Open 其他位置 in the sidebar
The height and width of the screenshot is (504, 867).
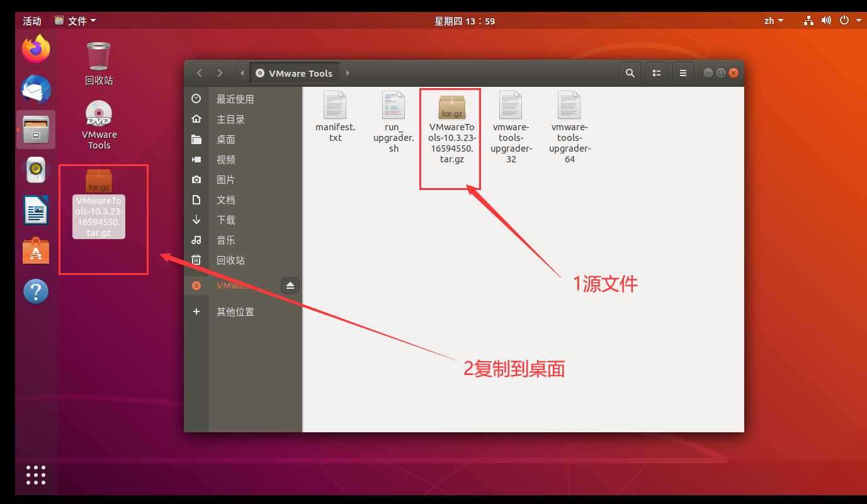(x=242, y=311)
